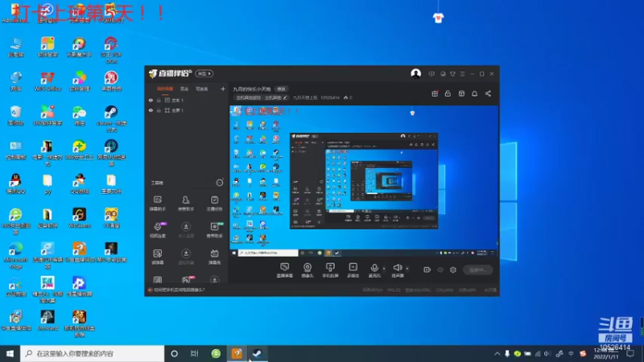This screenshot has width=644, height=362.
Task: Toggle visibility eye of 全屏 1 source
Action: (151, 110)
